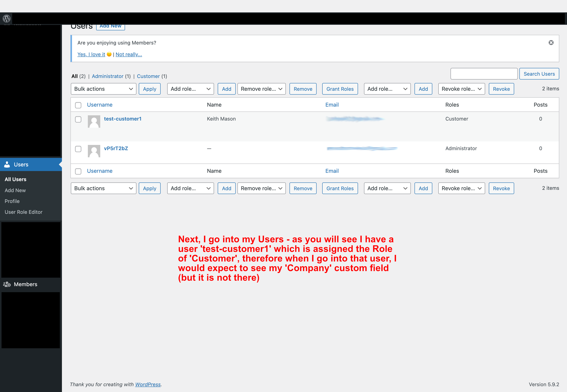Click top Add button after first Add role
567x392 pixels.
click(x=226, y=89)
